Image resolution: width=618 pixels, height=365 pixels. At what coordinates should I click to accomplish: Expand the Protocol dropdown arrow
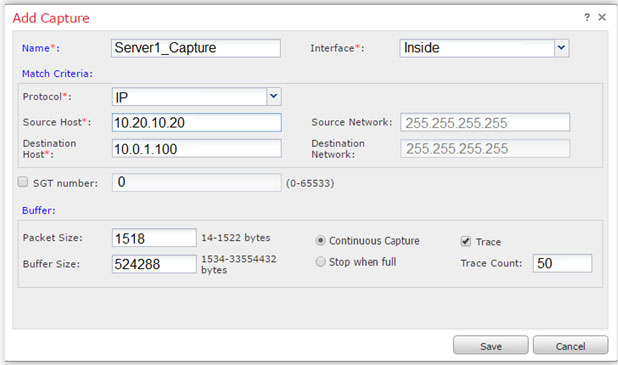coord(274,97)
